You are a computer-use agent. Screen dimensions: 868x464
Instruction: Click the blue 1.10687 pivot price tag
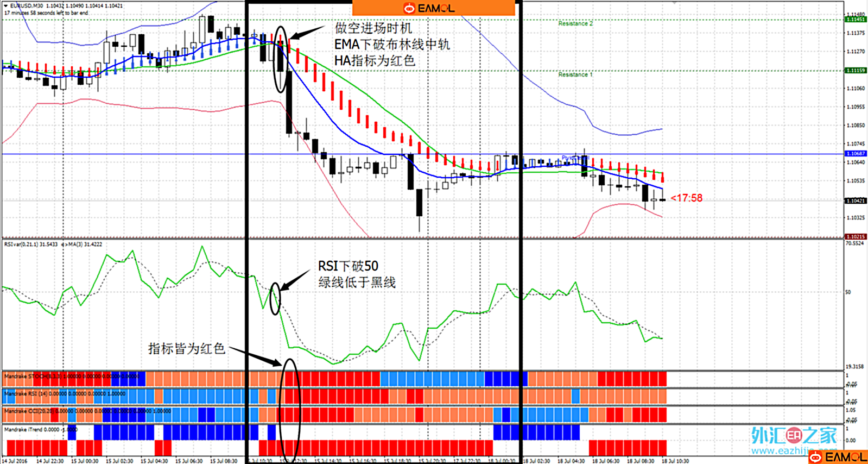click(856, 154)
